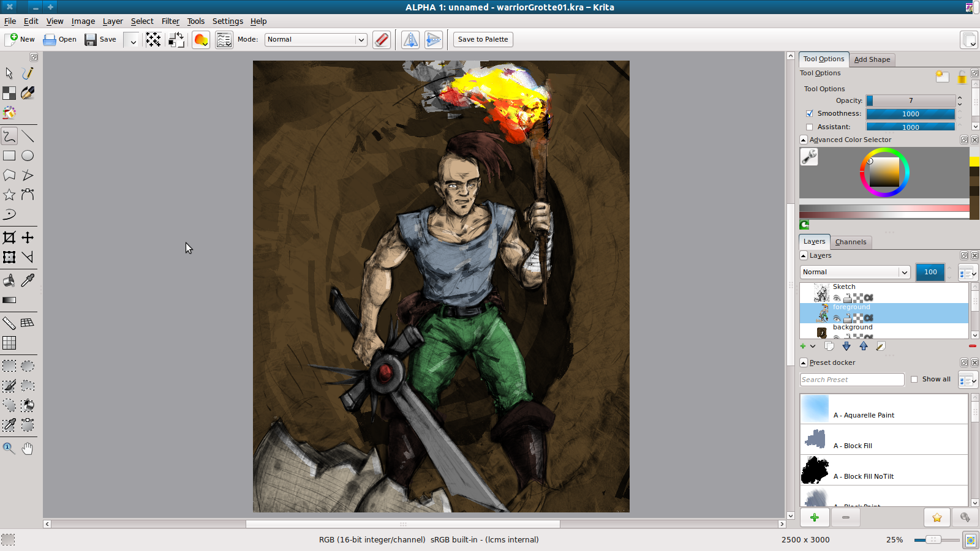Open the Select menu
This screenshot has width=980, height=551.
[142, 21]
